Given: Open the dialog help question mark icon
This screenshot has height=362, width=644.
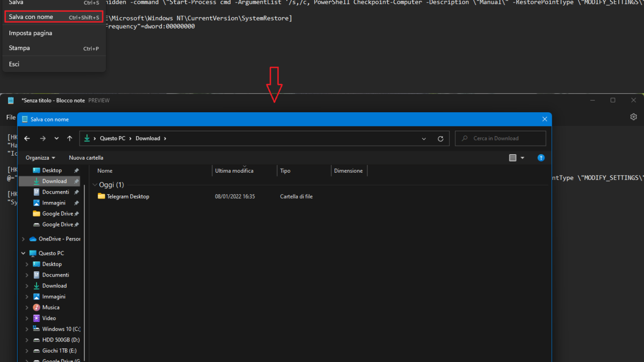Looking at the screenshot, I should point(541,158).
